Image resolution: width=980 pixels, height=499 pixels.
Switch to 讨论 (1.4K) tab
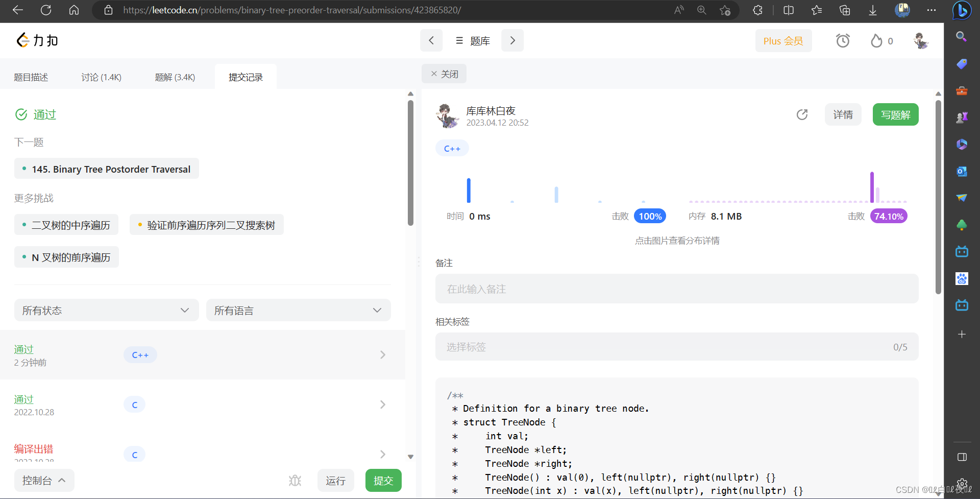coord(102,77)
